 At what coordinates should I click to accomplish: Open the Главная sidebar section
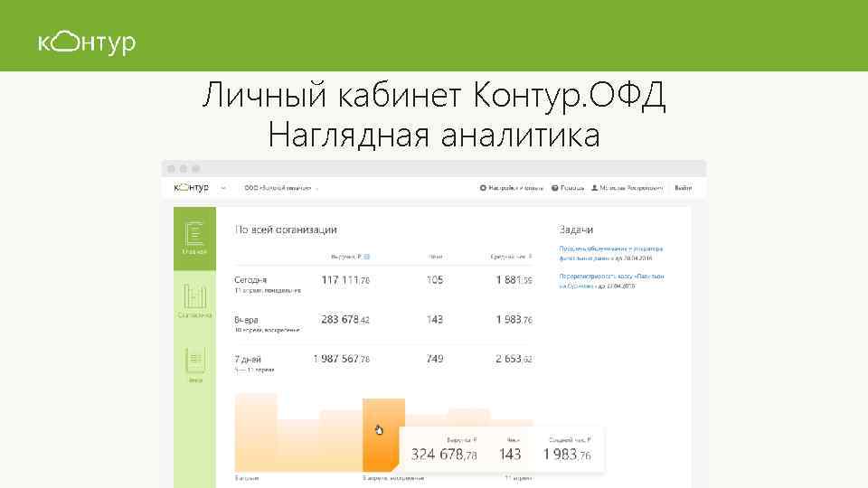click(x=194, y=239)
